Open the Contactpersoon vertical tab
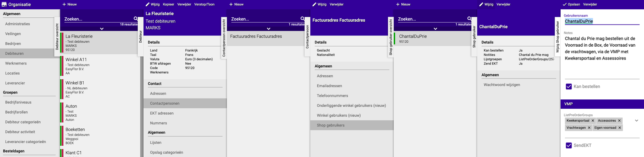The height and width of the screenshot is (157, 644). pyautogui.click(x=308, y=37)
